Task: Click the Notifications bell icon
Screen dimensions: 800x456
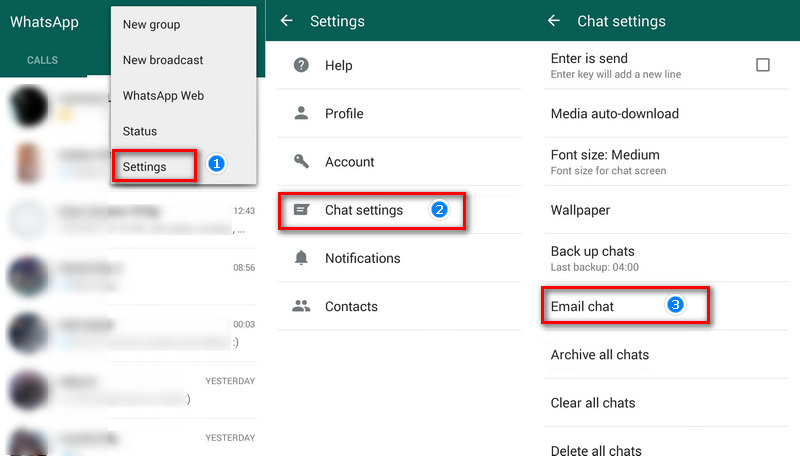Action: 301,258
